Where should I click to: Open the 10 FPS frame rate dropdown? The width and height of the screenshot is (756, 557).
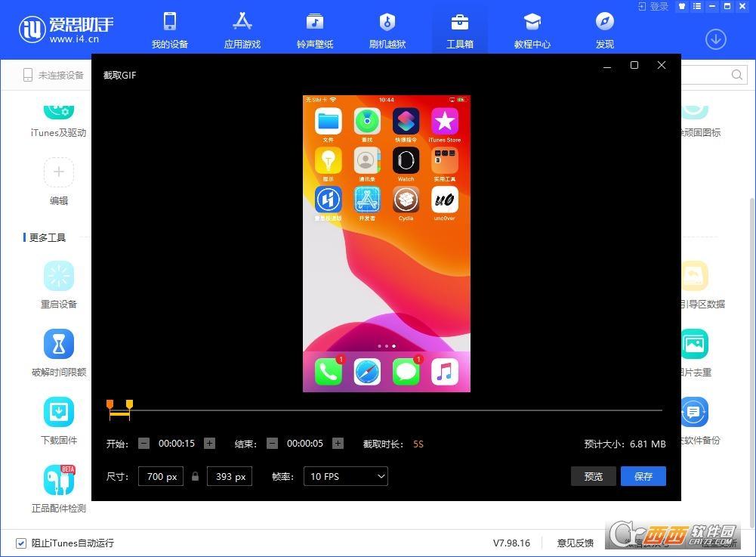[346, 476]
